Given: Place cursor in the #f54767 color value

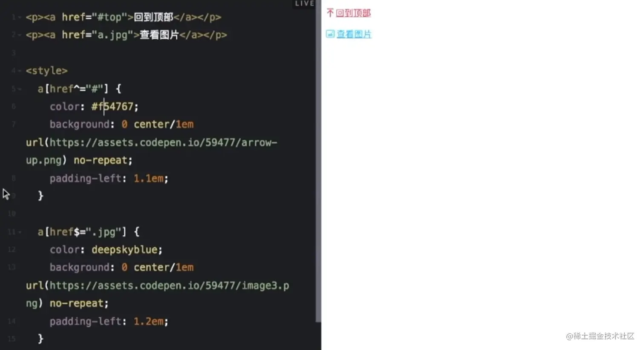Looking at the screenshot, I should (x=112, y=107).
